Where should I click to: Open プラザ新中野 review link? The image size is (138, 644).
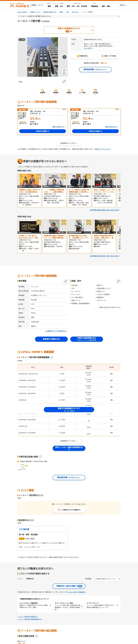[x=24, y=529]
